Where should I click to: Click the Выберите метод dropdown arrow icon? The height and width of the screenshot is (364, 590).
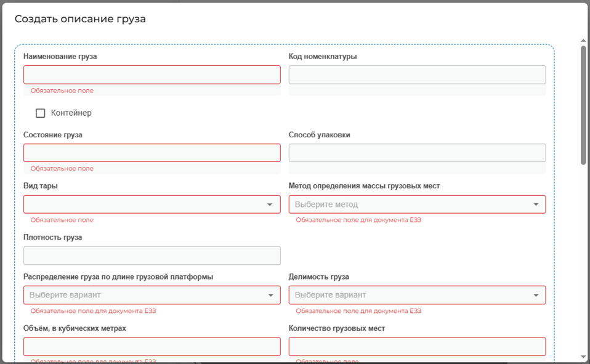pos(536,204)
